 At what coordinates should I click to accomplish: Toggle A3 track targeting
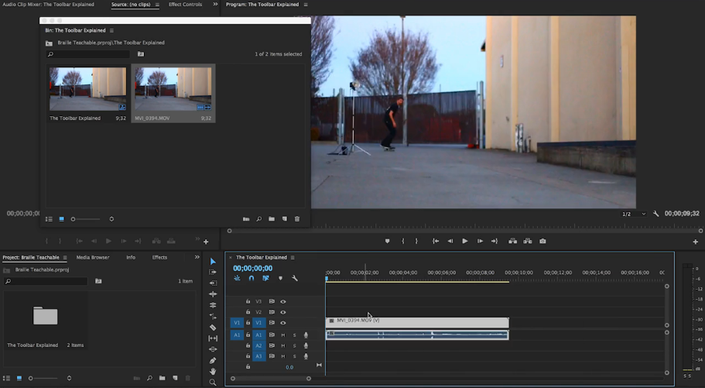259,356
